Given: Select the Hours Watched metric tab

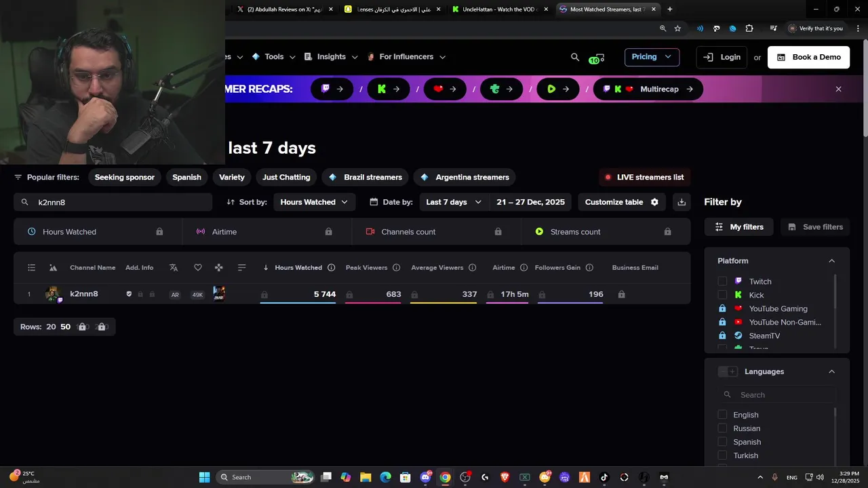Looking at the screenshot, I should [98, 232].
